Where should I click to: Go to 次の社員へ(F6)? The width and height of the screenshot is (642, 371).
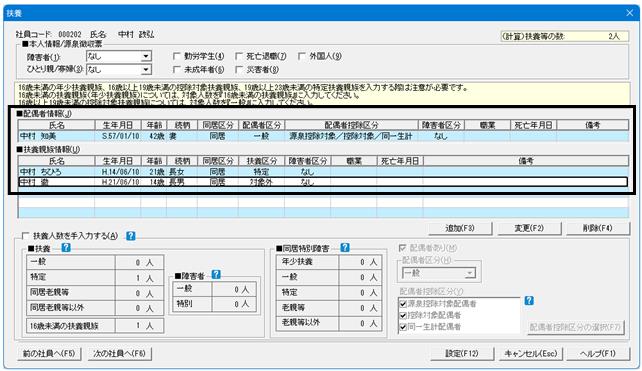coord(120,353)
